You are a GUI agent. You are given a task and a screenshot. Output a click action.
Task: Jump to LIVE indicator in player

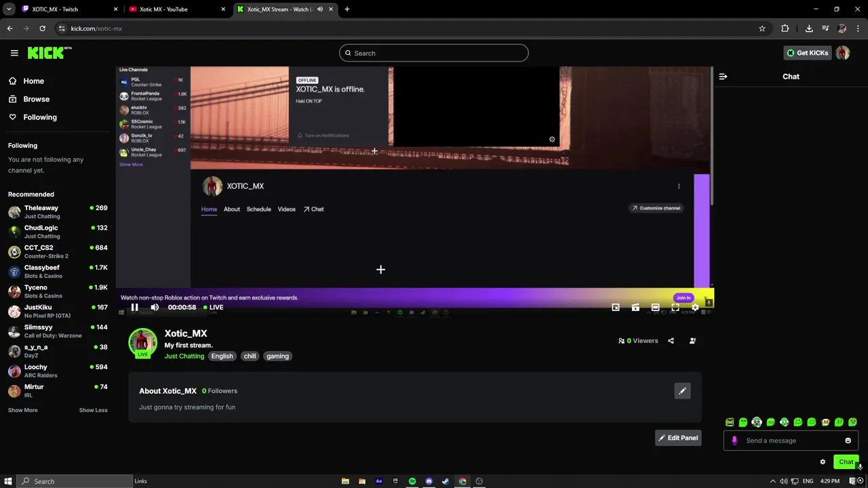pyautogui.click(x=212, y=307)
